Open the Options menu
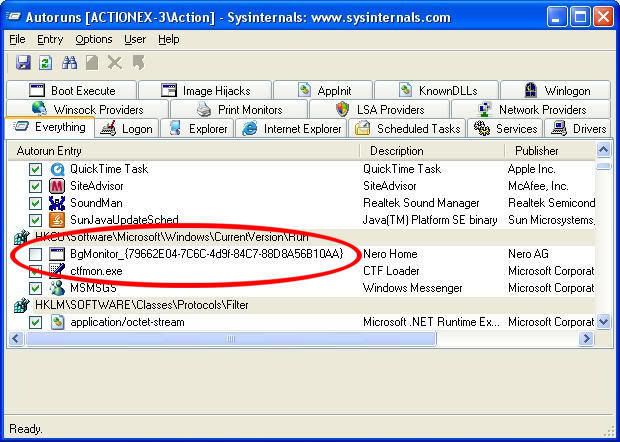The image size is (620, 442). 93,39
